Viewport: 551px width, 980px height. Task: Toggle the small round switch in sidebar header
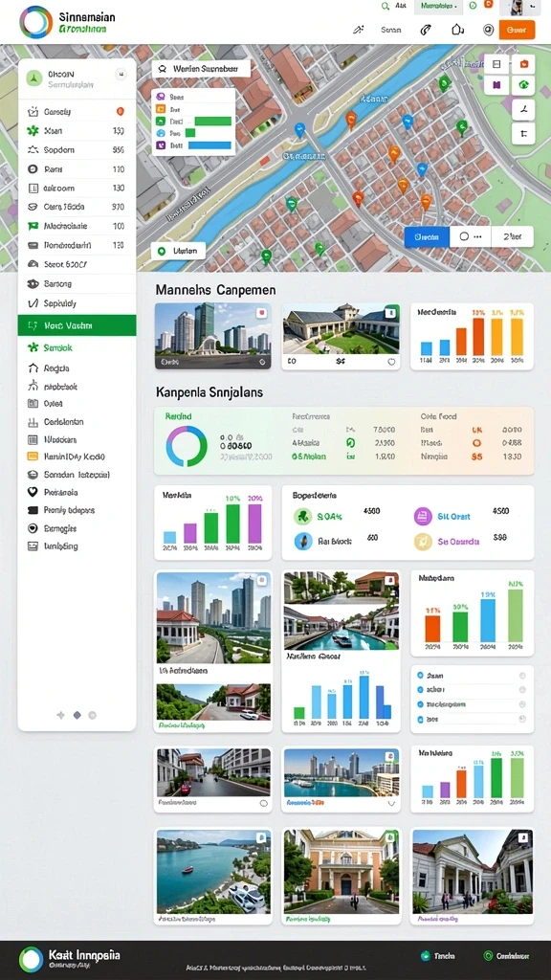pyautogui.click(x=121, y=75)
